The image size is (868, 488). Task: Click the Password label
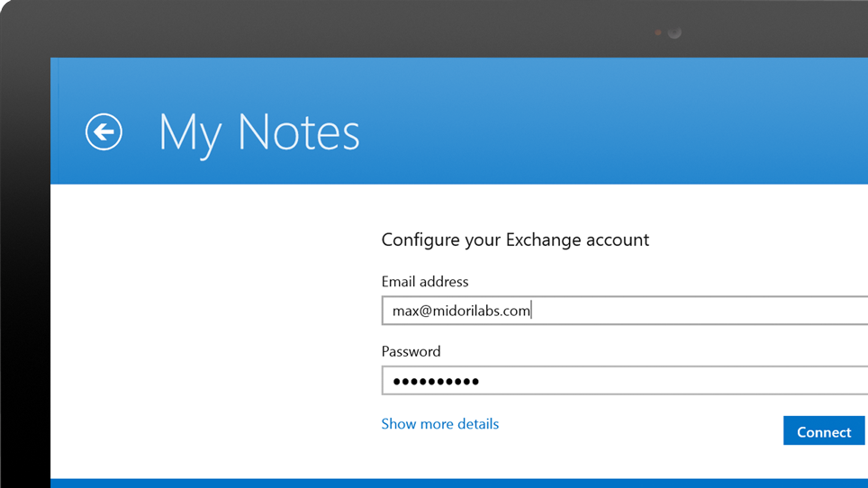click(x=411, y=351)
